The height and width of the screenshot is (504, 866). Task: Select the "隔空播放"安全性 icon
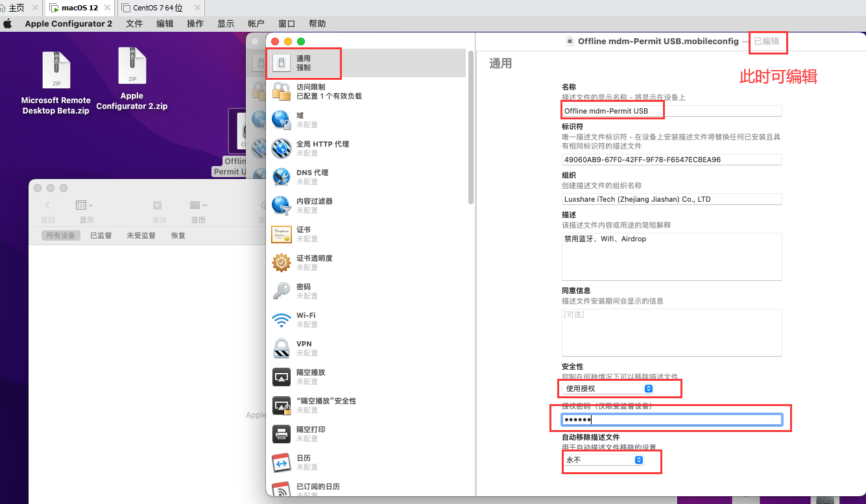tap(282, 405)
